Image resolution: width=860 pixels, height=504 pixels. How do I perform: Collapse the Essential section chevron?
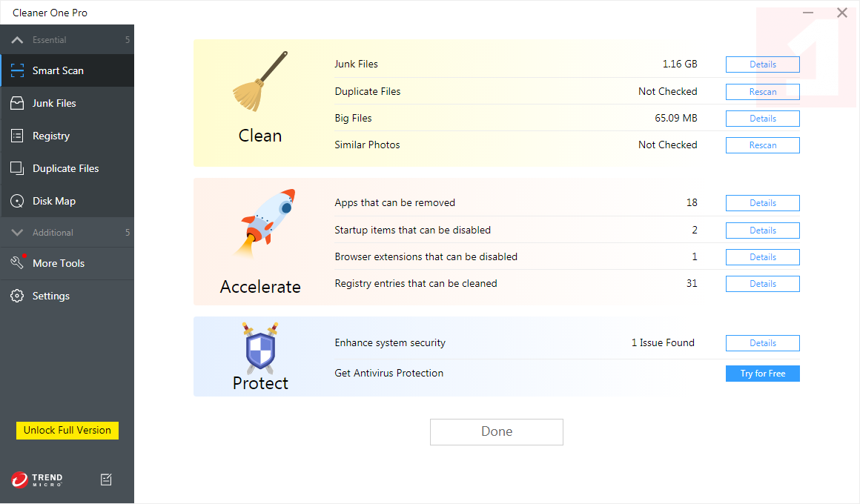point(17,39)
